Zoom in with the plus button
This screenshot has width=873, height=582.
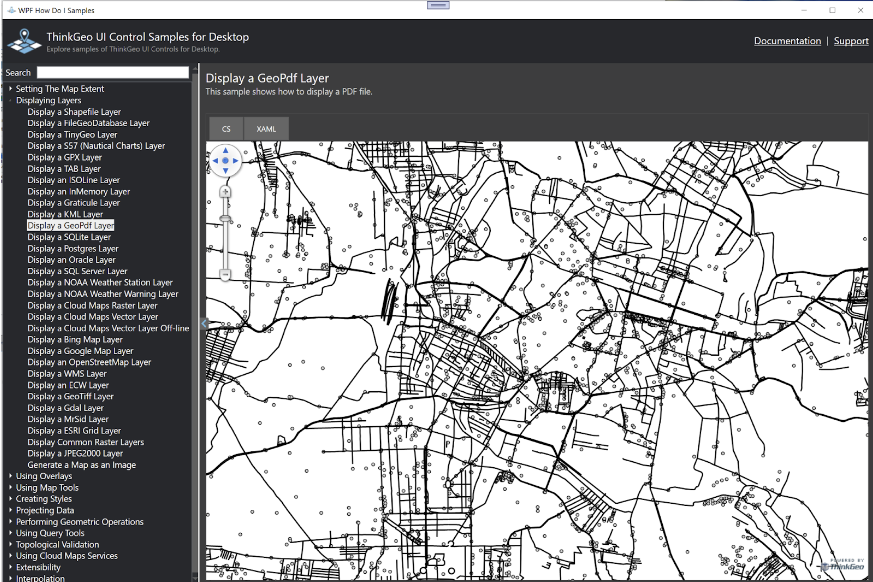point(225,191)
